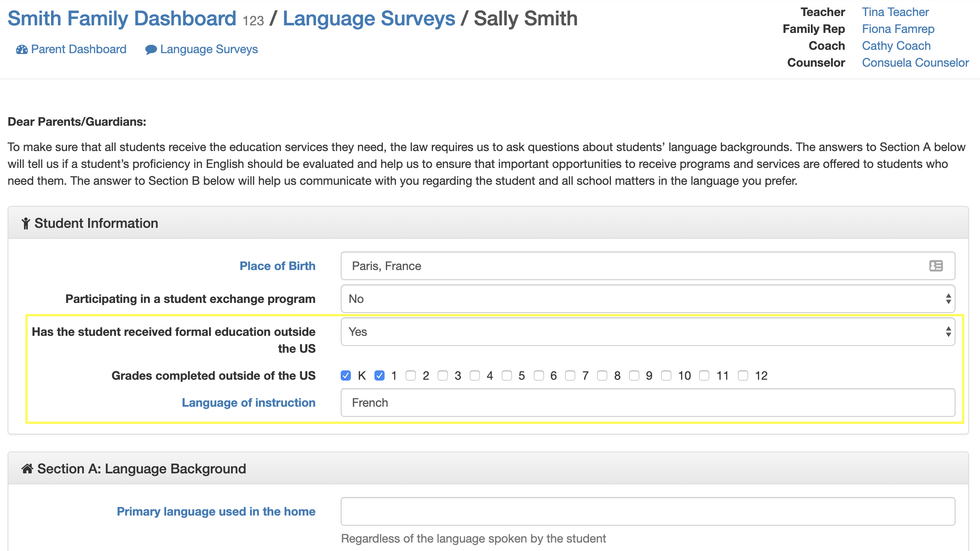This screenshot has width=980, height=551.
Task: Toggle the Kindergarten grades checkbox
Action: pos(345,375)
